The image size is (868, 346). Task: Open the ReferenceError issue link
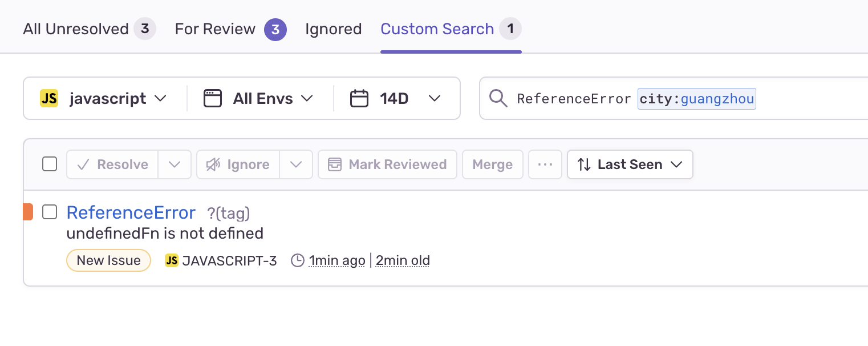(x=131, y=212)
